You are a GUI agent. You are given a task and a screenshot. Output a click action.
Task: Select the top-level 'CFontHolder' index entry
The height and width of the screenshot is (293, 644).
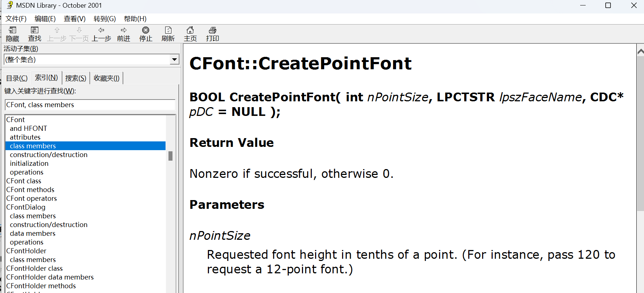26,251
